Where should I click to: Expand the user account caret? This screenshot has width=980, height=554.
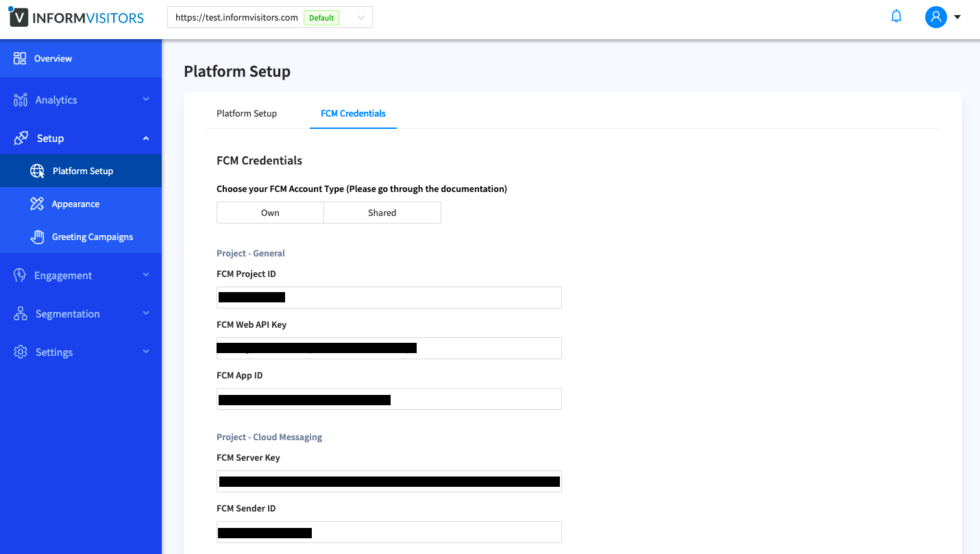pos(957,17)
